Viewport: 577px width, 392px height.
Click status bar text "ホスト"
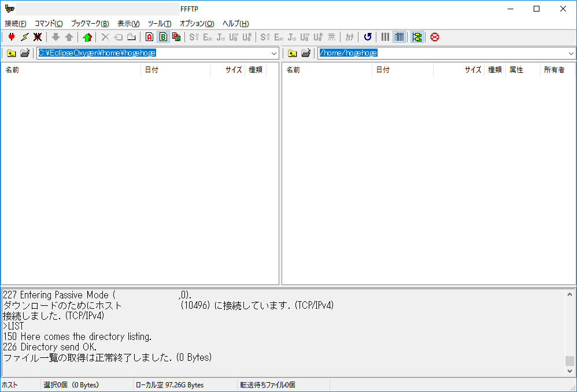click(10, 385)
